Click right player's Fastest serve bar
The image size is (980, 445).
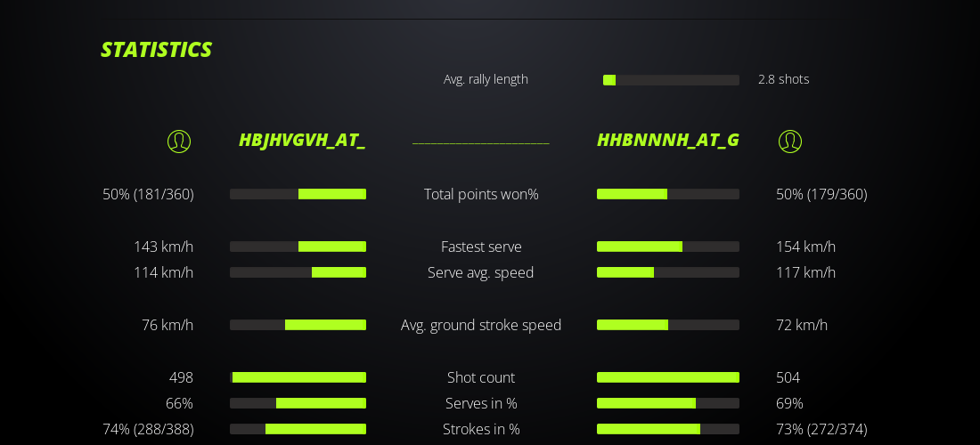[667, 247]
